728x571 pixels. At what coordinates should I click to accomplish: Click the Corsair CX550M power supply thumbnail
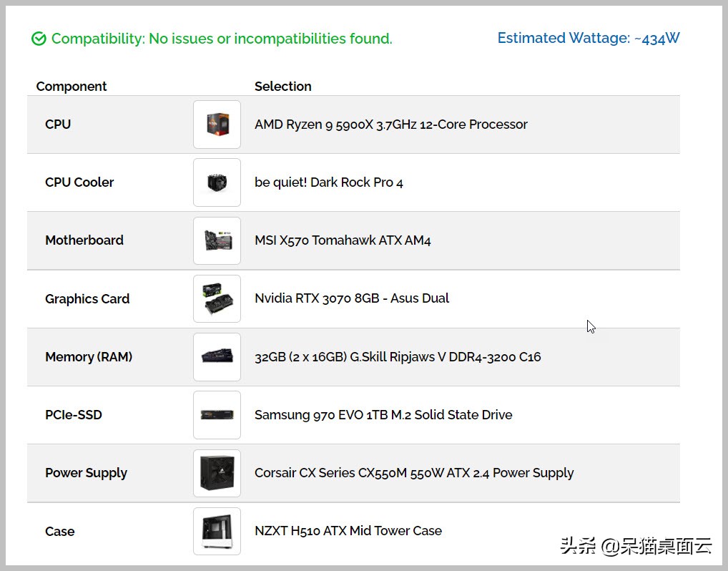(217, 473)
